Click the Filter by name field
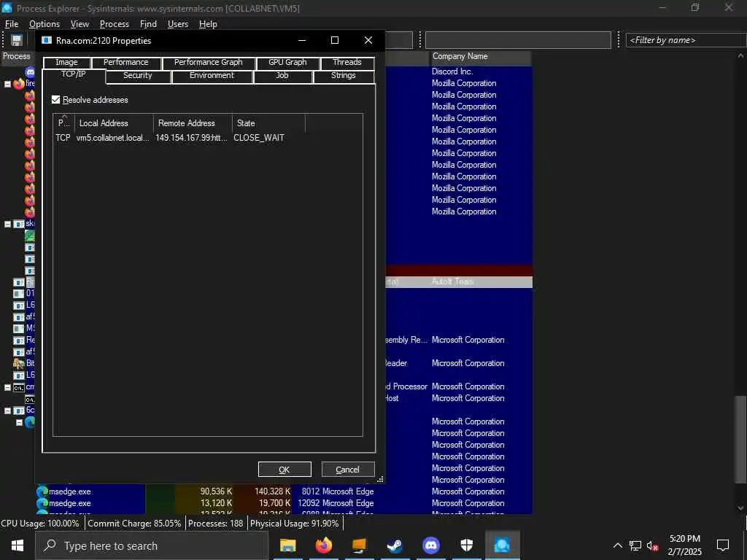 coord(686,41)
